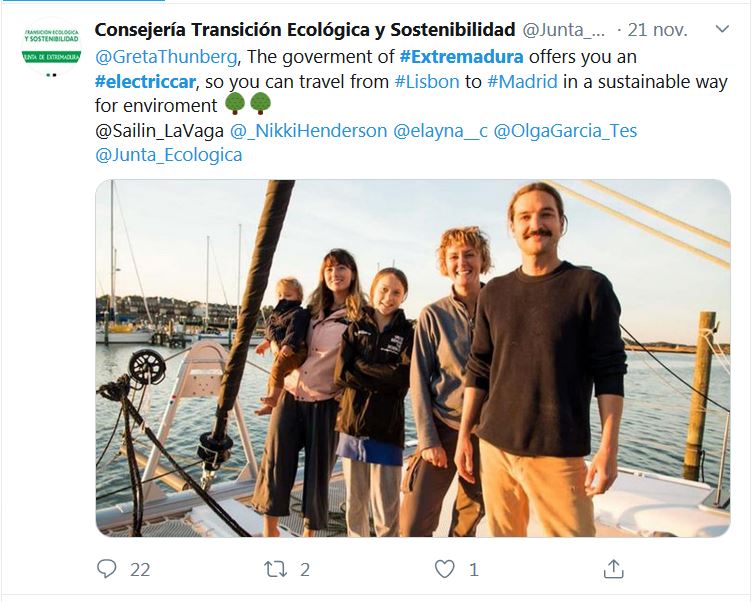Click the @Sailin_LaVaga mention
This screenshot has height=602, width=755.
159,131
